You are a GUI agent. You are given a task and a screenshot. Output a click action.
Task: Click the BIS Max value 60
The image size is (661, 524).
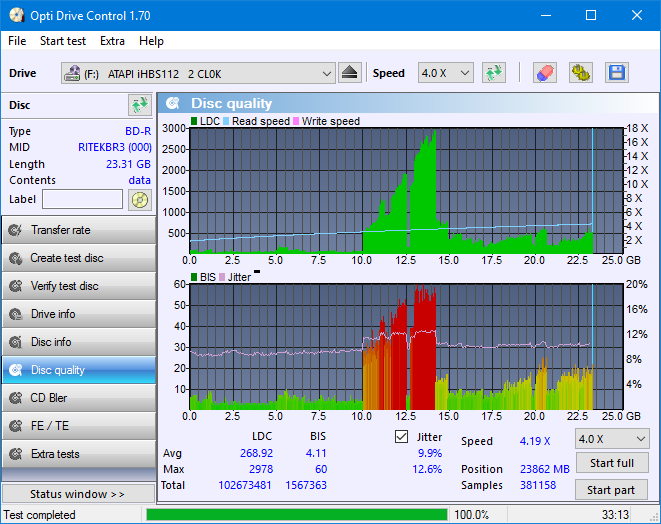coord(321,469)
